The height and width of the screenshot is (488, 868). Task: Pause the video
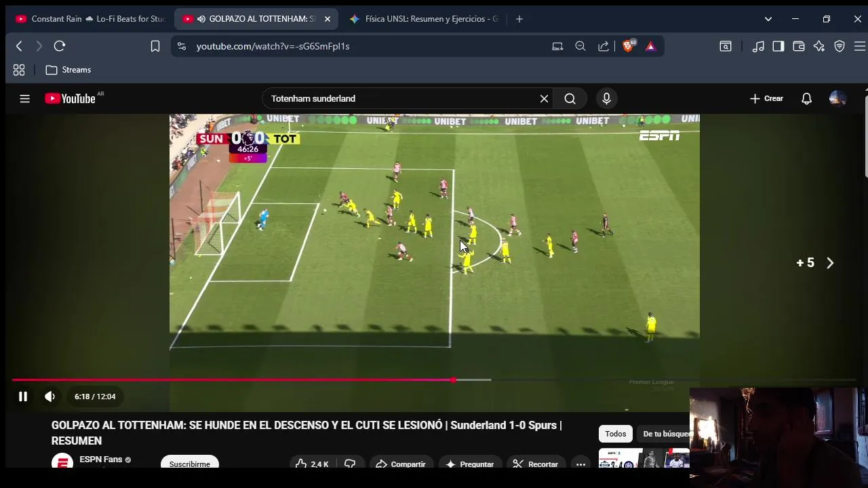point(22,396)
